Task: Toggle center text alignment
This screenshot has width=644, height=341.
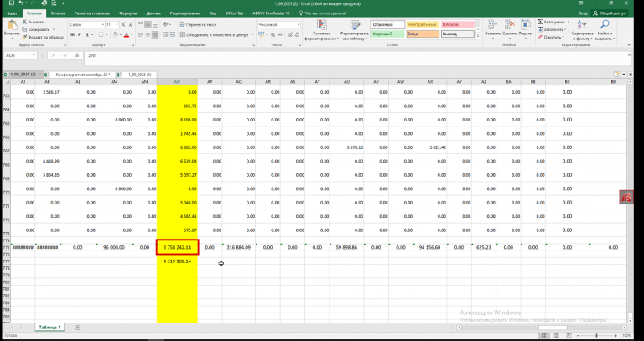Action: coord(148,35)
